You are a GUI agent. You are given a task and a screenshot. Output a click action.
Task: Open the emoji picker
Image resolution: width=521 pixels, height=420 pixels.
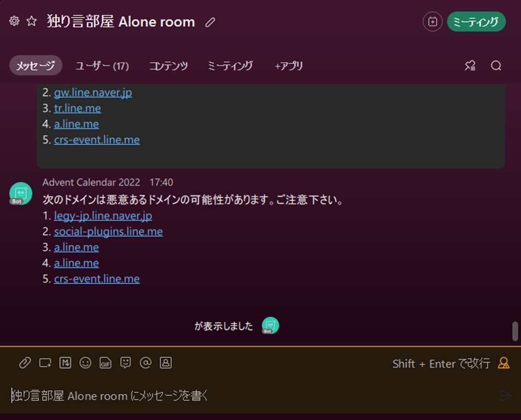[x=85, y=363]
